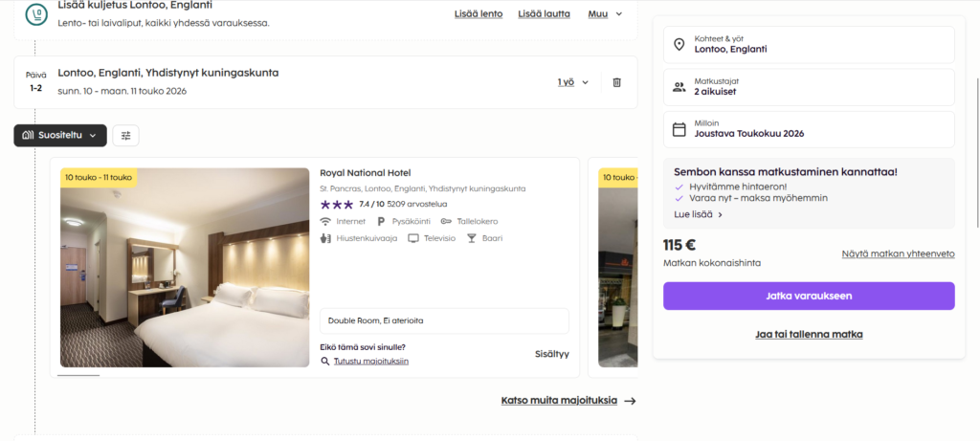The width and height of the screenshot is (980, 441).
Task: Click Lisää lento link
Action: (479, 13)
